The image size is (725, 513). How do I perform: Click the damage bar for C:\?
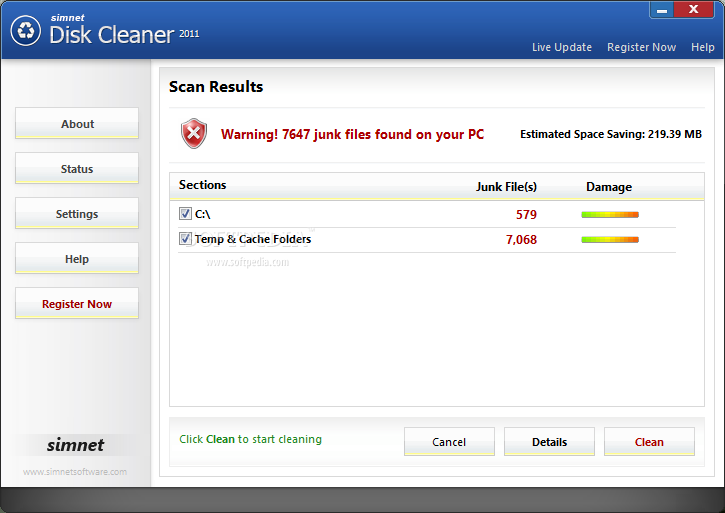[x=610, y=215]
